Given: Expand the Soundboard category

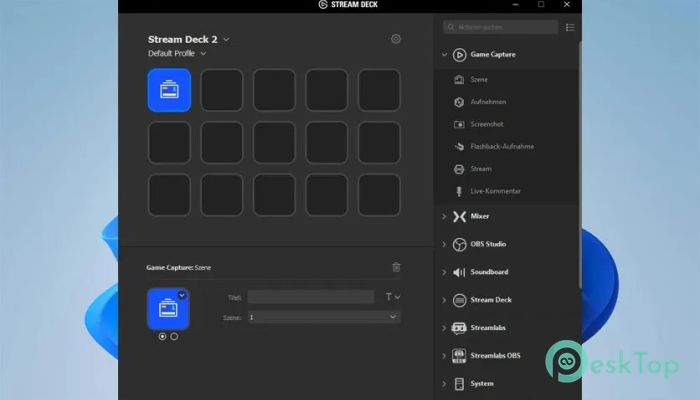Looking at the screenshot, I should 444,272.
